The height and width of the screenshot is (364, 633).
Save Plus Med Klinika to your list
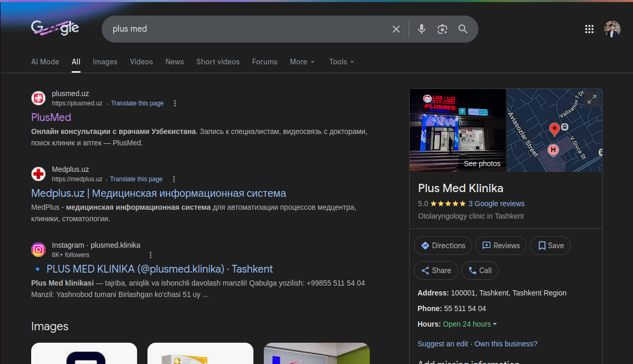pyautogui.click(x=550, y=246)
